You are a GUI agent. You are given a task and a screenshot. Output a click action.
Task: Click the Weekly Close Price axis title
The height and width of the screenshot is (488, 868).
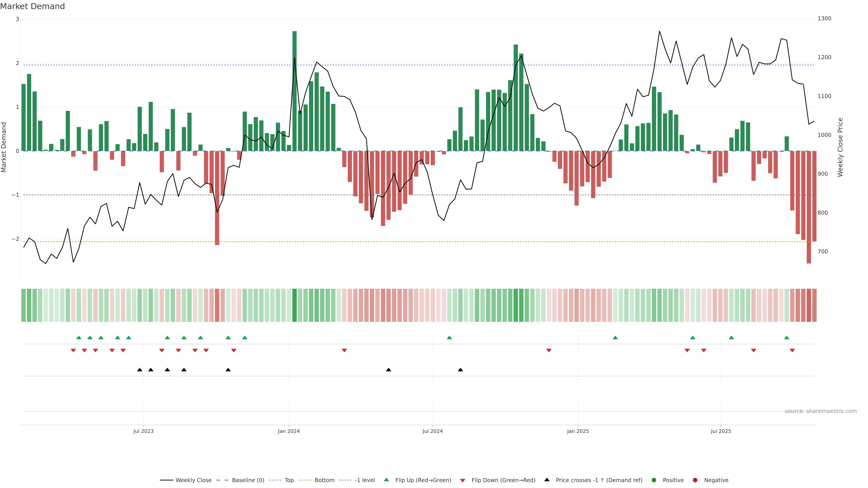(840, 147)
